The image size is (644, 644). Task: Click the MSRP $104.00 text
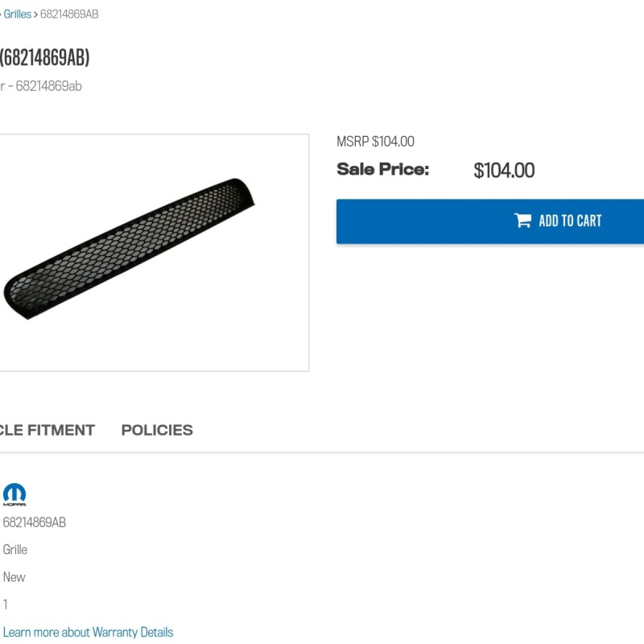pos(375,142)
